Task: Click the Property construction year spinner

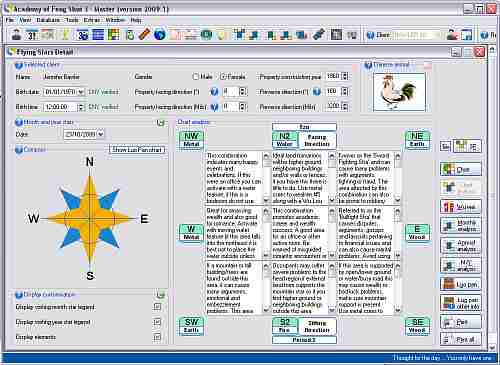Action: coord(345,76)
